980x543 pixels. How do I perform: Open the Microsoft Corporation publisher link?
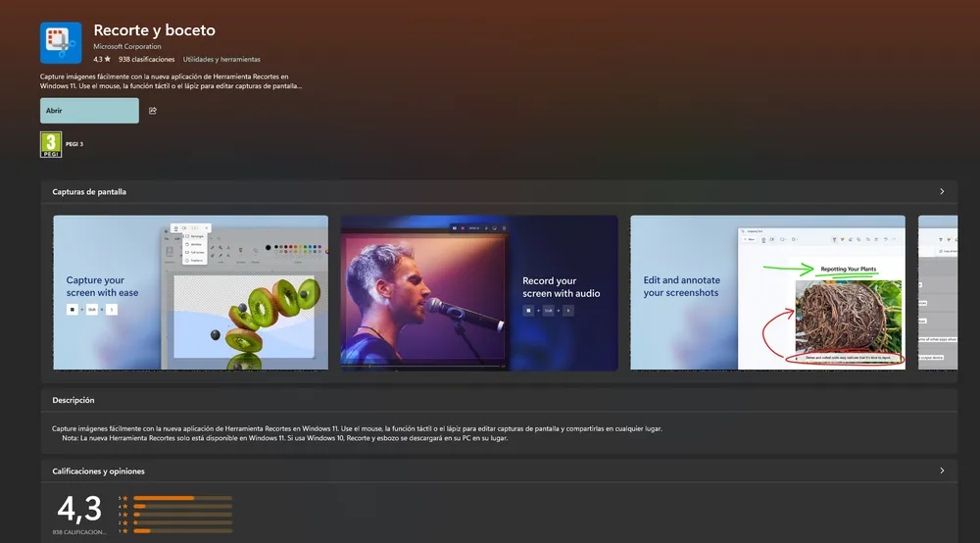coord(127,47)
